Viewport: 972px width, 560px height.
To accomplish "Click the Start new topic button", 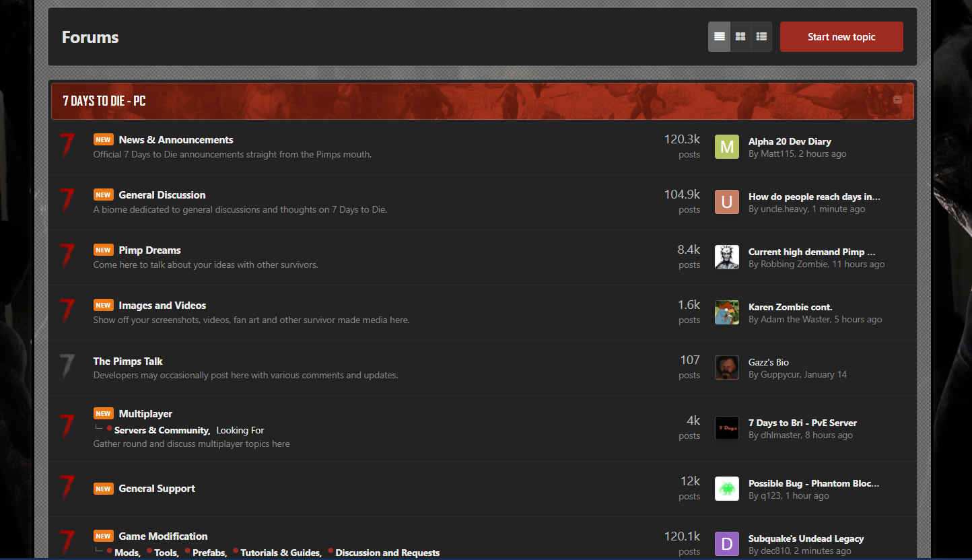I will [841, 36].
